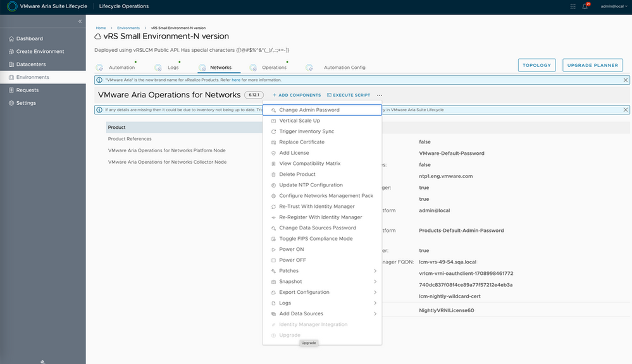Click the Vertical Scale Up icon
The image size is (632, 364).
[x=274, y=121]
